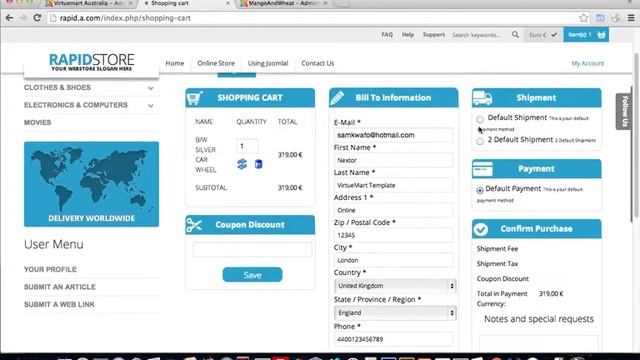Go back using browser back arrow
This screenshot has width=640, height=360.
pyautogui.click(x=9, y=18)
